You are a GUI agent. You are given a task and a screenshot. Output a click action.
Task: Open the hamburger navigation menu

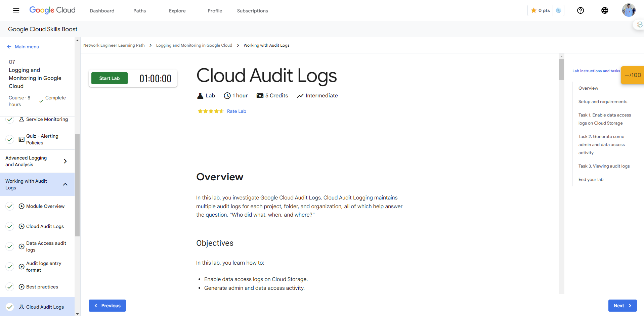point(16,10)
